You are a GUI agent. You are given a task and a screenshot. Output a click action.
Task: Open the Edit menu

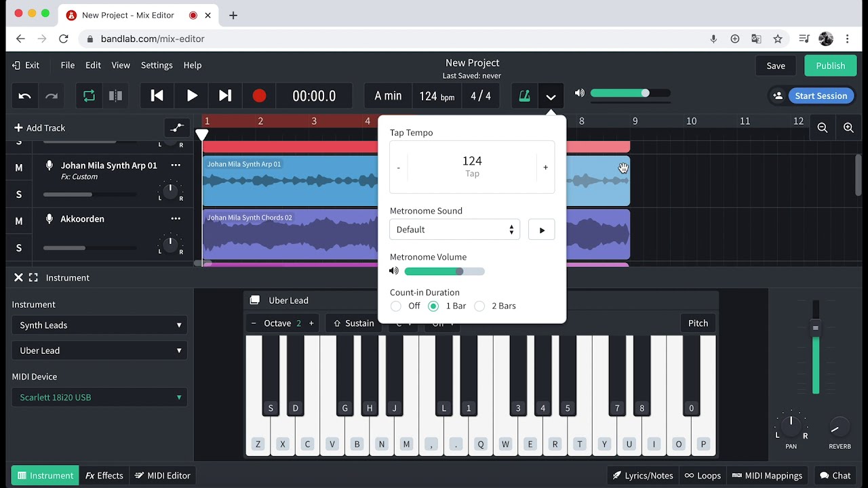(93, 65)
